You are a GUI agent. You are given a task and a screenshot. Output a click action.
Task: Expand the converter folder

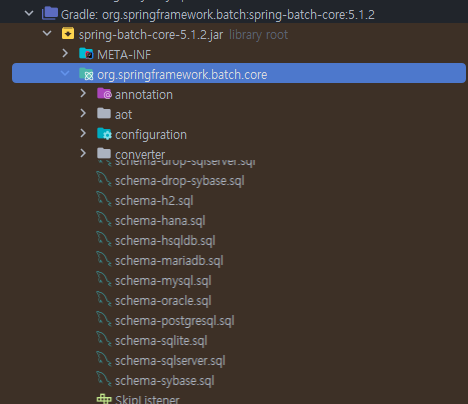point(83,153)
